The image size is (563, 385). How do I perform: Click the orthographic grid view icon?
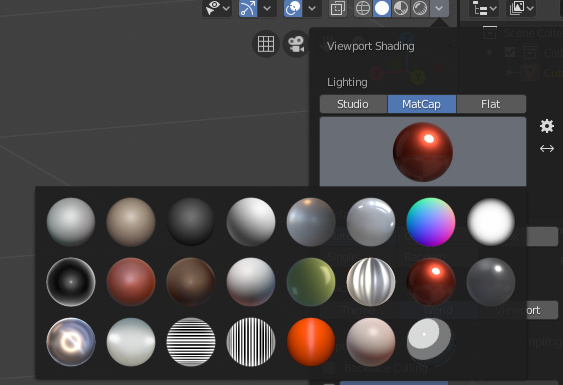click(x=266, y=44)
